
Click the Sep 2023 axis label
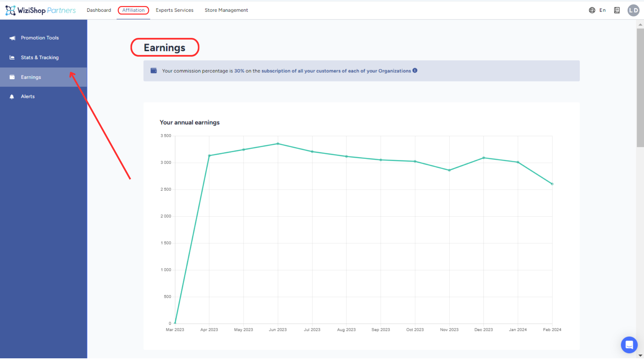pos(380,330)
